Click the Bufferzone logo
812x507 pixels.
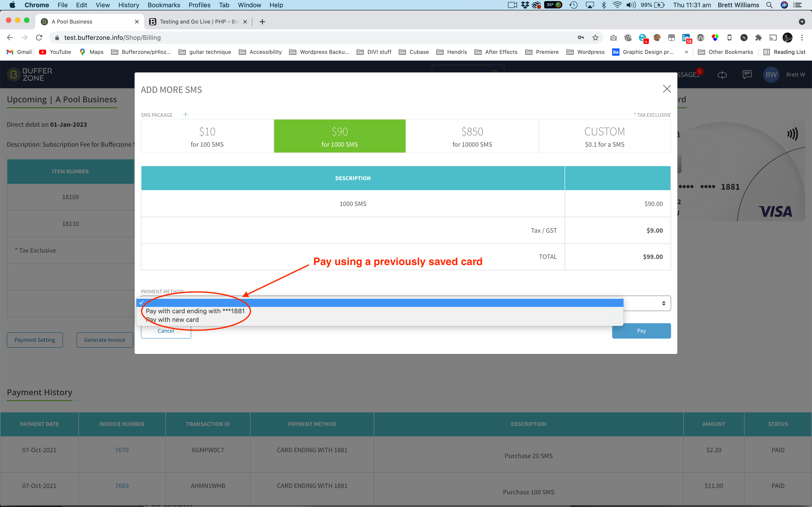click(x=30, y=74)
